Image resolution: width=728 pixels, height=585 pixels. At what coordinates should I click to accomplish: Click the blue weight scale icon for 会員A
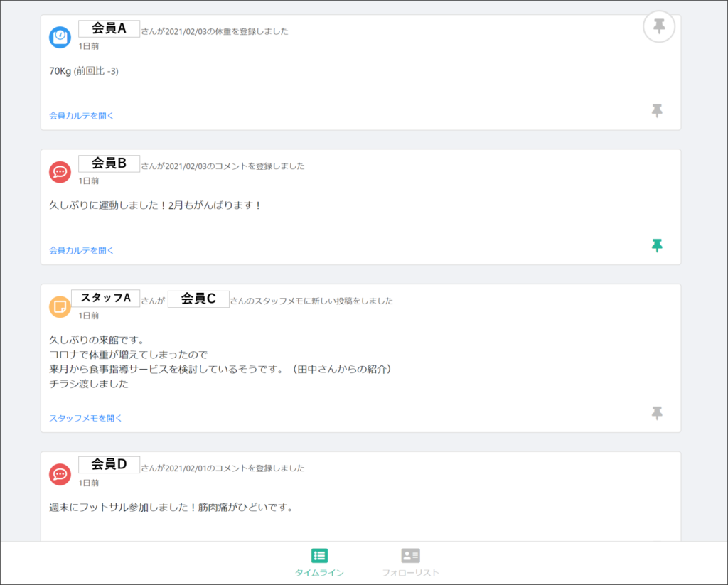click(x=60, y=37)
